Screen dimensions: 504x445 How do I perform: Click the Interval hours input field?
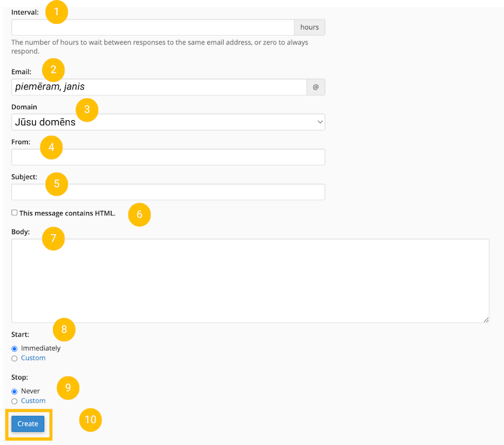(152, 28)
